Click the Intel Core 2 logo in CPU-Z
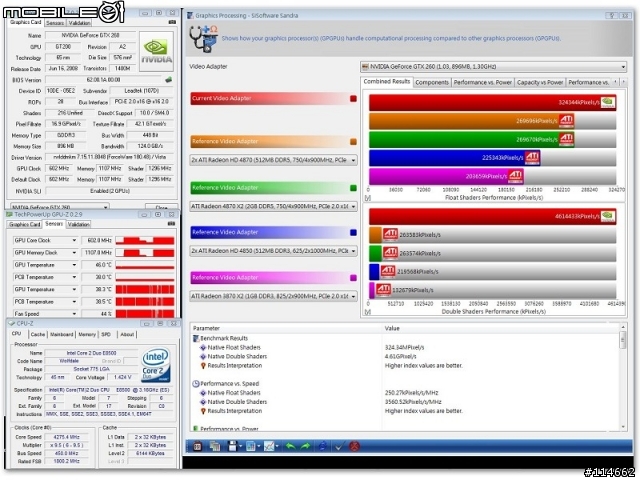640x480 pixels. click(156, 364)
